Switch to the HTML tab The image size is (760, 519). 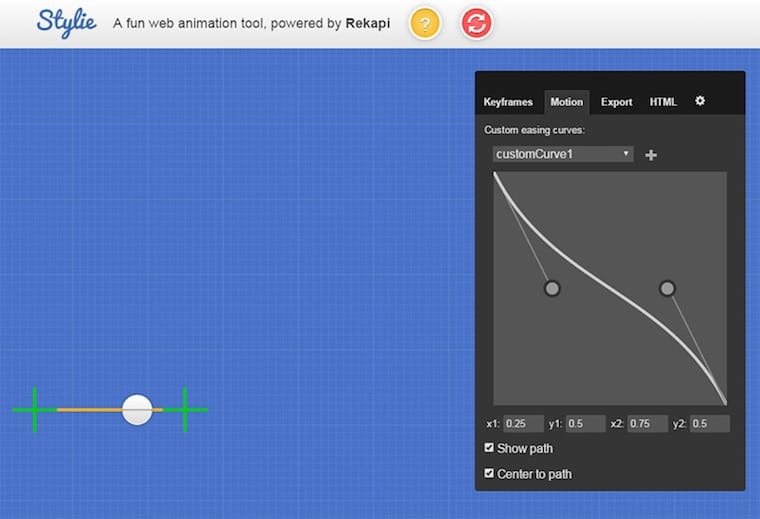tap(663, 102)
